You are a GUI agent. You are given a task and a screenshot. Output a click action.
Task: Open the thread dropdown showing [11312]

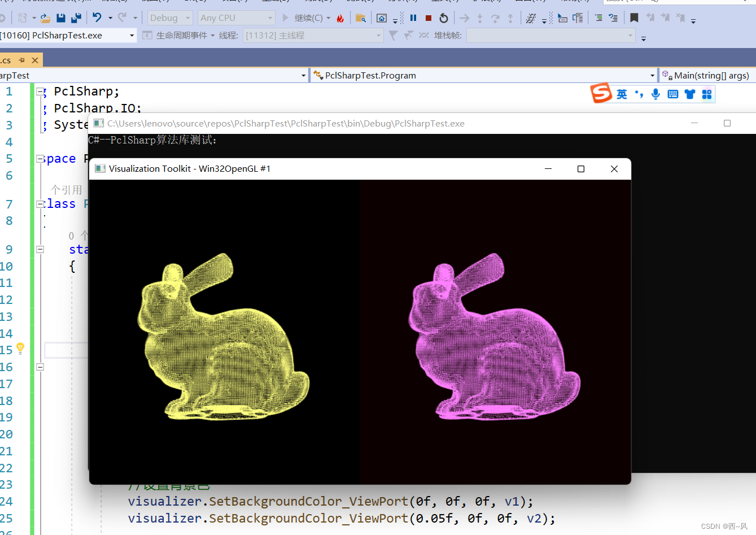313,35
